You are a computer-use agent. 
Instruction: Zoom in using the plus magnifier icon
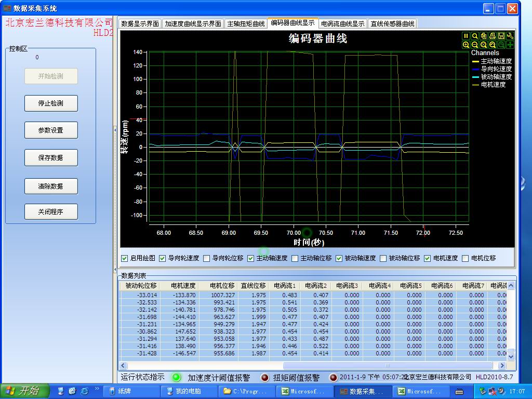point(466,45)
